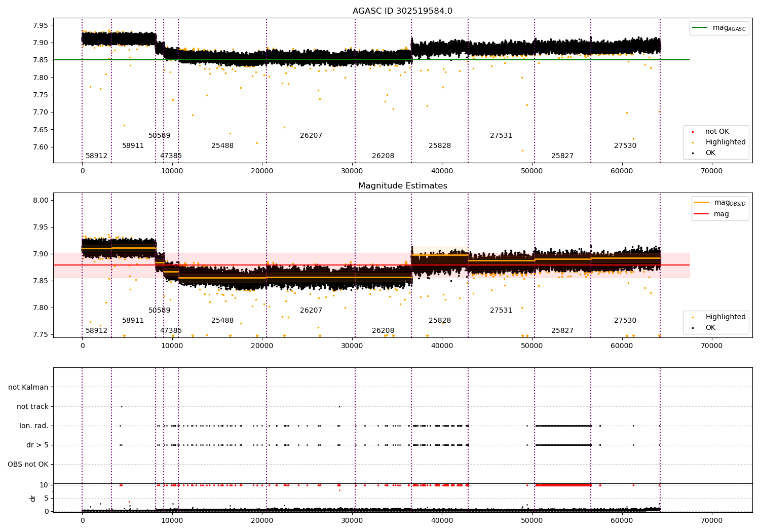760x532 pixels.
Task: Click obsid label 25828 in top plot
Action: [440, 146]
